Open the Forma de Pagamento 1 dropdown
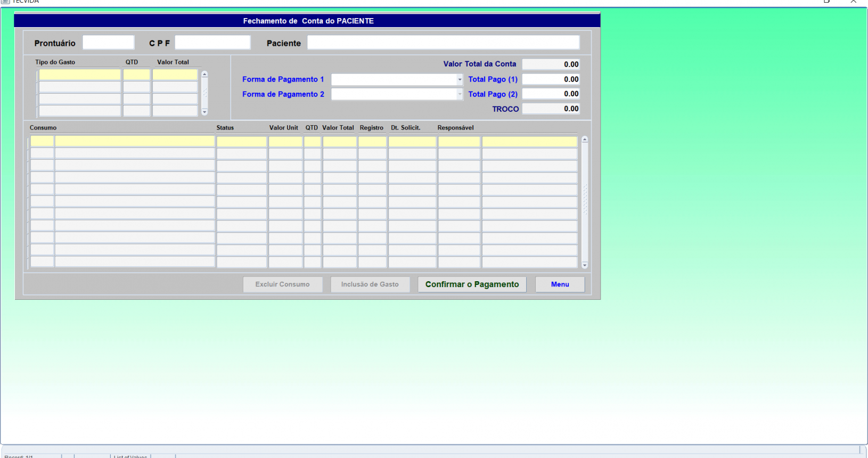Viewport: 868px width, 458px height. point(460,79)
